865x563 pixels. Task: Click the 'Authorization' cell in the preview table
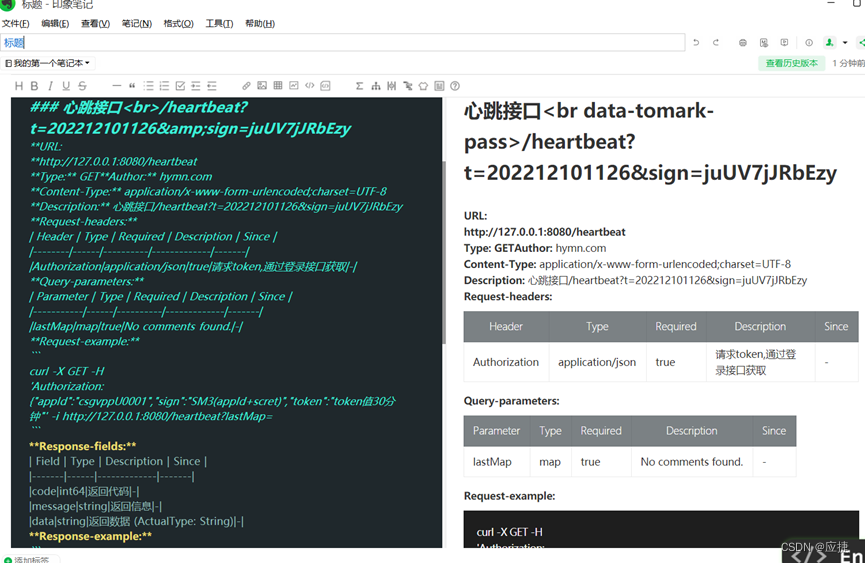[506, 362]
